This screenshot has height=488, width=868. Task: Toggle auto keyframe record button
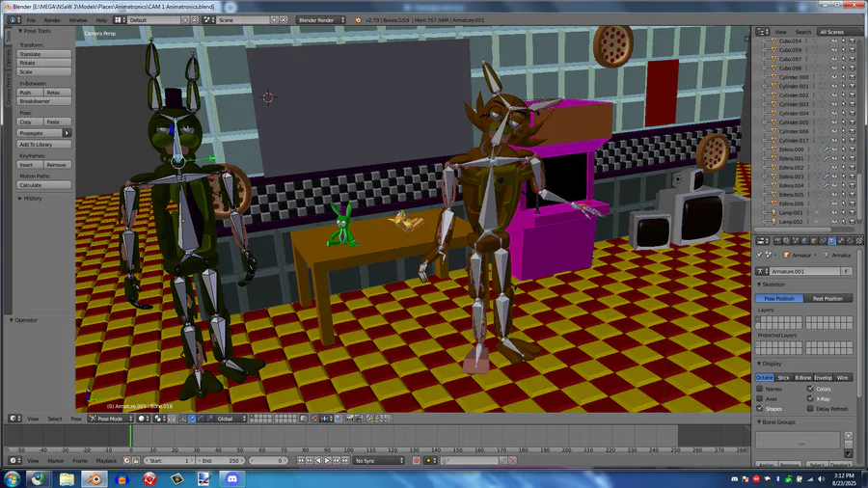pos(417,460)
